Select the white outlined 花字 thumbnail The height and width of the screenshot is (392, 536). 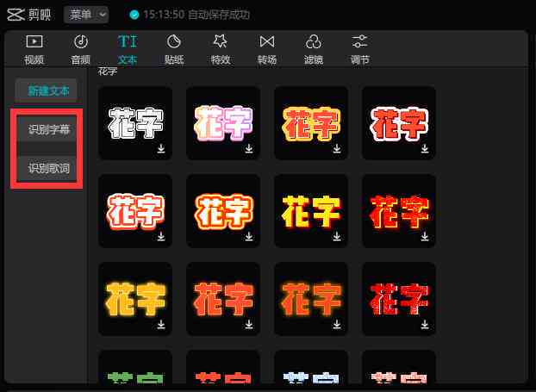click(x=135, y=123)
